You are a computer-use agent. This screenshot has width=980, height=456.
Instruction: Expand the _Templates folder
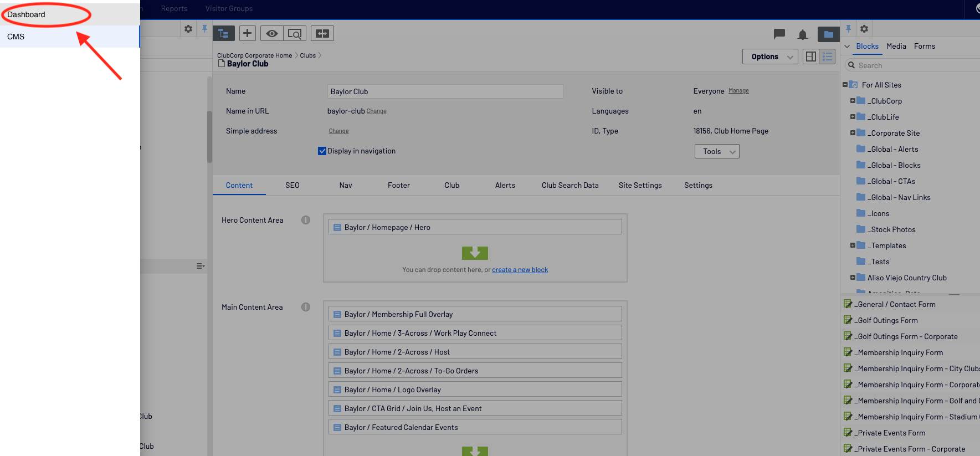[x=853, y=245]
